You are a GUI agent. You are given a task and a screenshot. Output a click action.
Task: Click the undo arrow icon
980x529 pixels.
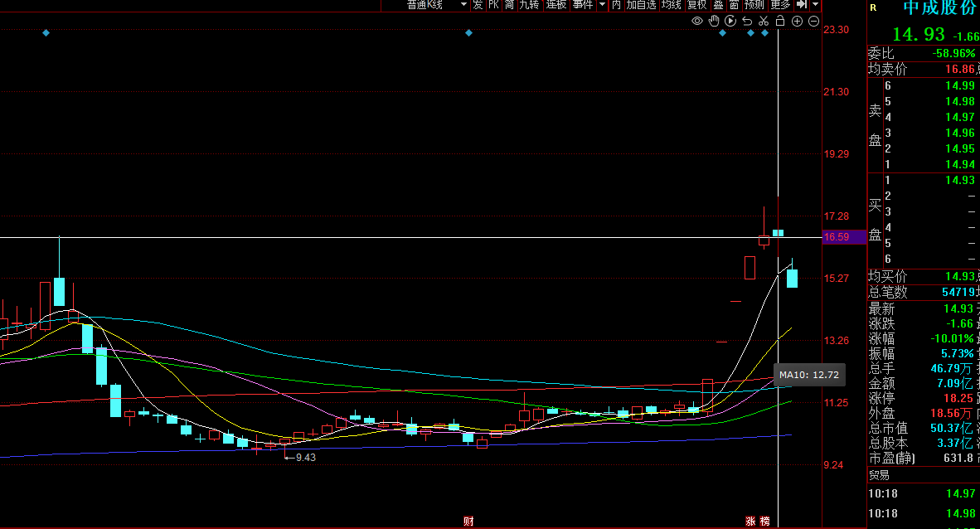(x=747, y=22)
